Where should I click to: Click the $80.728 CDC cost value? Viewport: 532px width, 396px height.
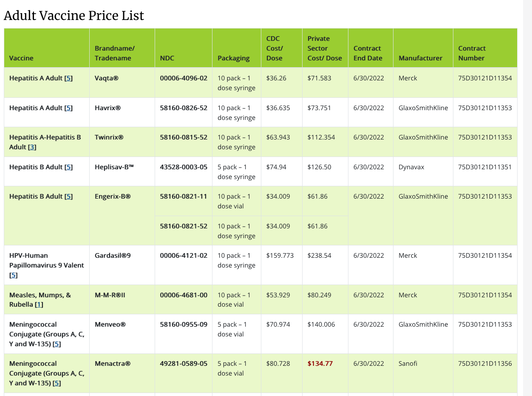[278, 364]
